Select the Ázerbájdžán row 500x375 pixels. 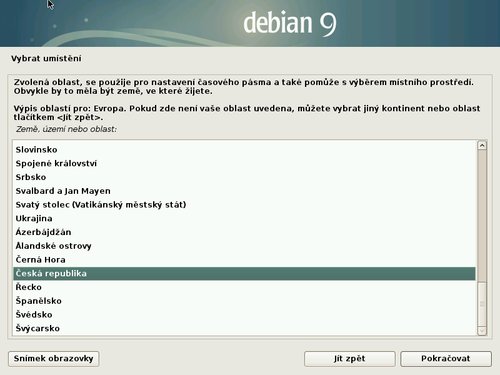(244, 232)
